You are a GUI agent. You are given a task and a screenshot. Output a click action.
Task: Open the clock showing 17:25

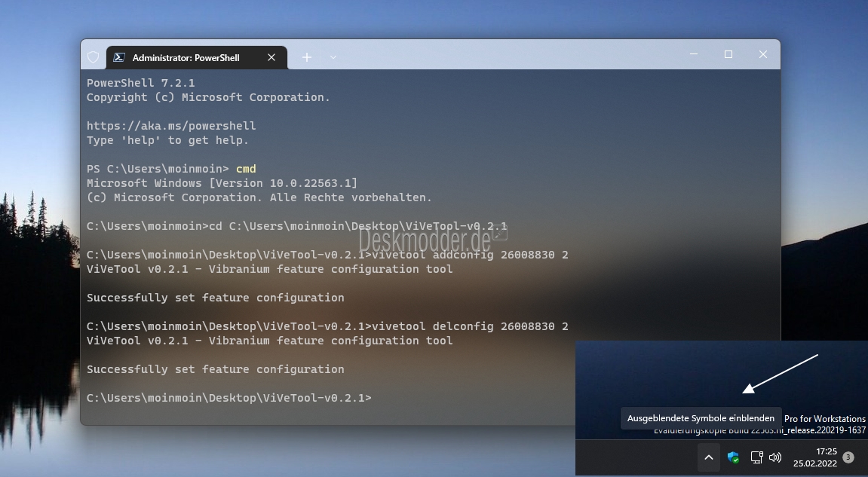click(815, 457)
